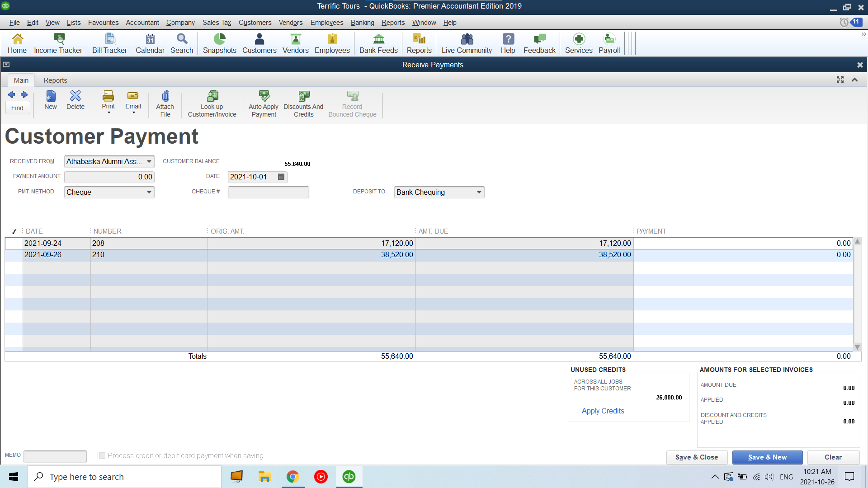Expand the Payment Method dropdown

(149, 192)
